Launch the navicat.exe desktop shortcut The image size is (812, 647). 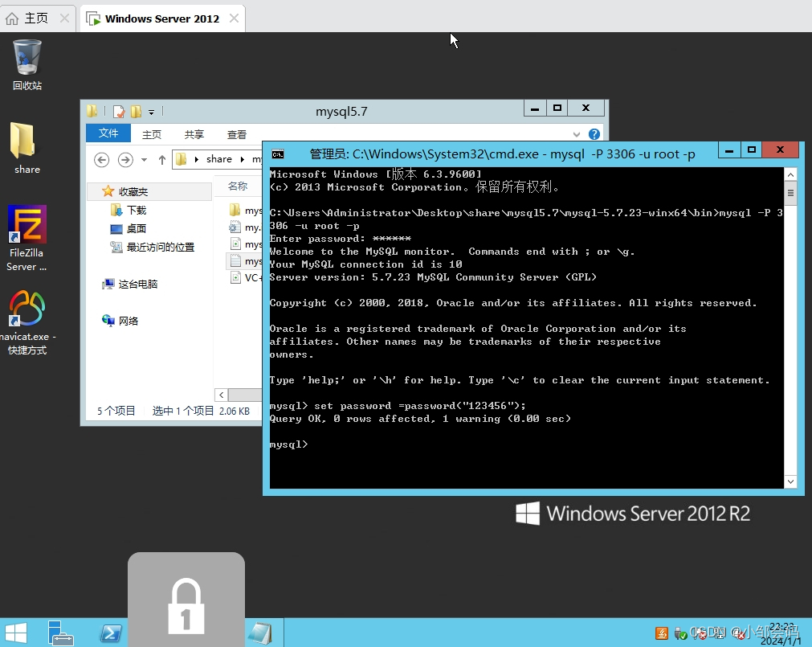[27, 322]
